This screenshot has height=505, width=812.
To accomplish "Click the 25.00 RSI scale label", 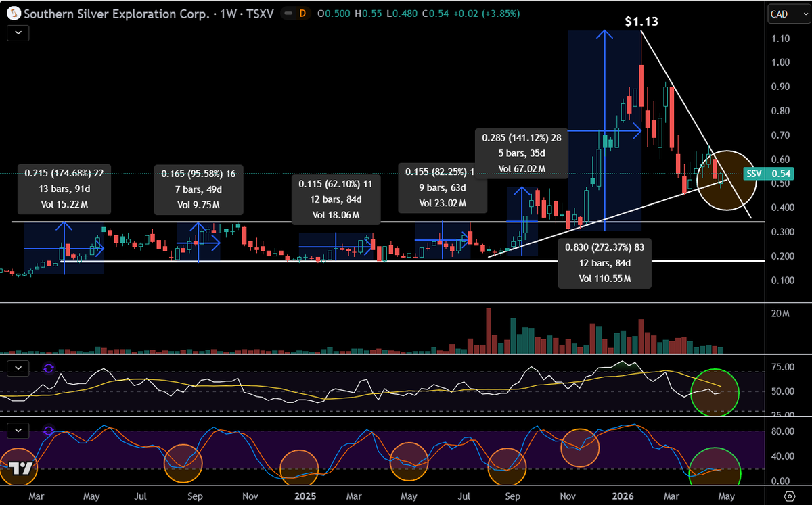I will (x=784, y=415).
